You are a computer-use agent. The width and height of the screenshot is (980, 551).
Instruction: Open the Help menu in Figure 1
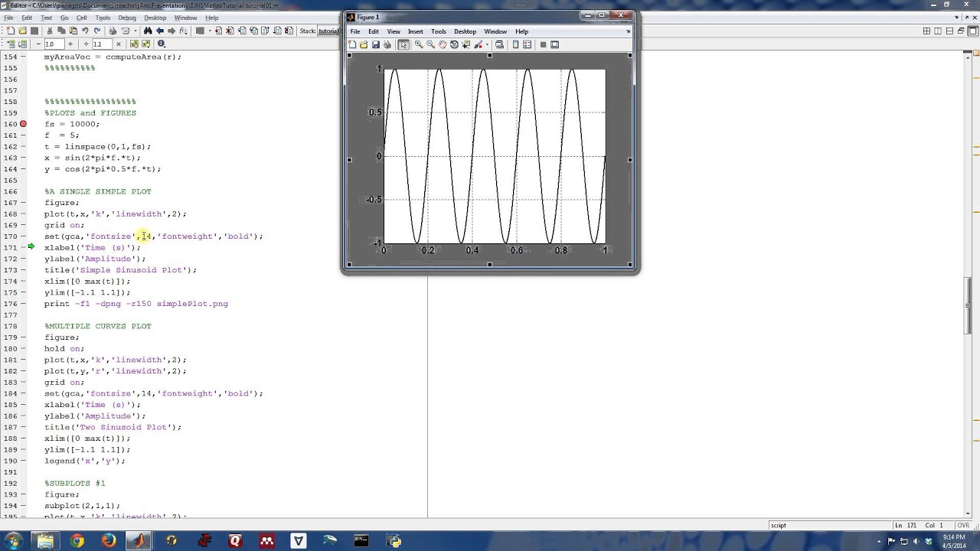tap(521, 31)
